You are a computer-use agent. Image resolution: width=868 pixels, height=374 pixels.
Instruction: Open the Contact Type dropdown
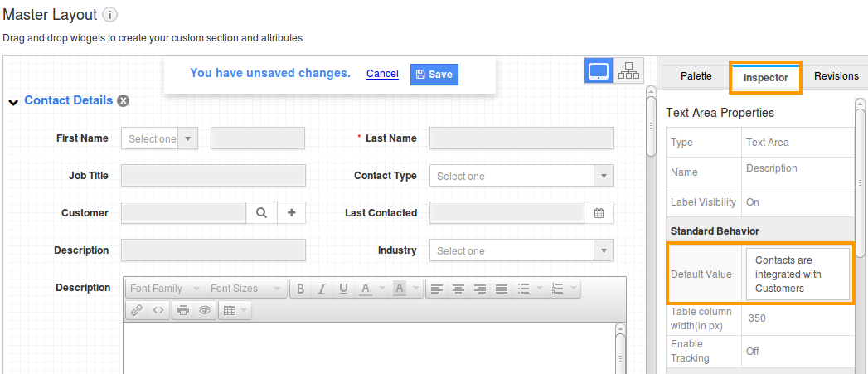pyautogui.click(x=604, y=176)
